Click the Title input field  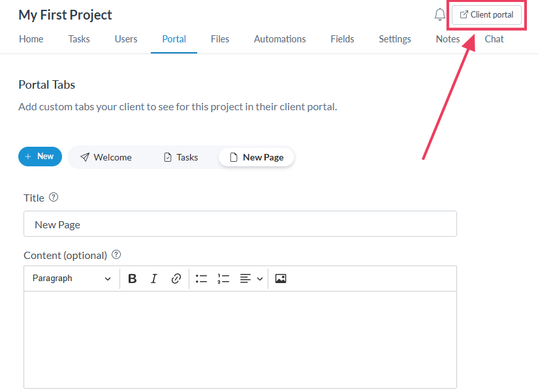pyautogui.click(x=240, y=224)
